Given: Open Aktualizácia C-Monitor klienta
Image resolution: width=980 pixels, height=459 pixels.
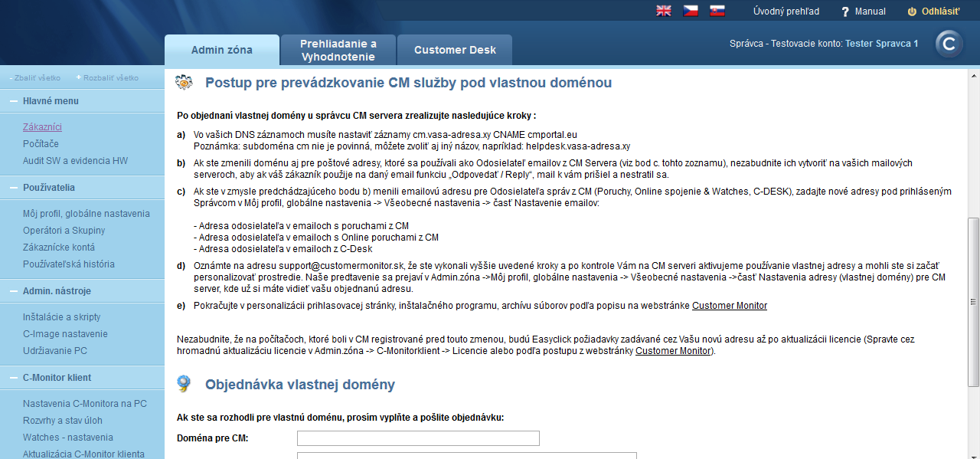Looking at the screenshot, I should point(84,454).
